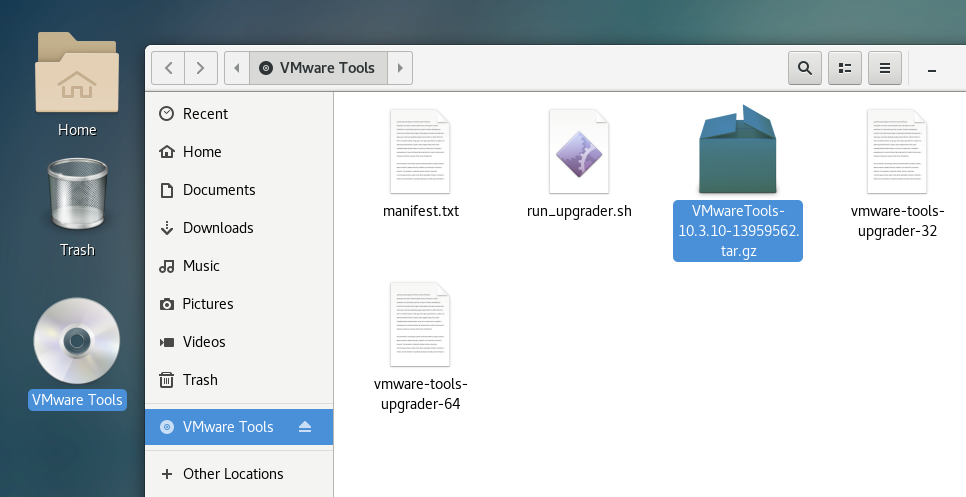Viewport: 966px width, 497px height.
Task: Open search with the magnifier icon
Action: pos(805,68)
